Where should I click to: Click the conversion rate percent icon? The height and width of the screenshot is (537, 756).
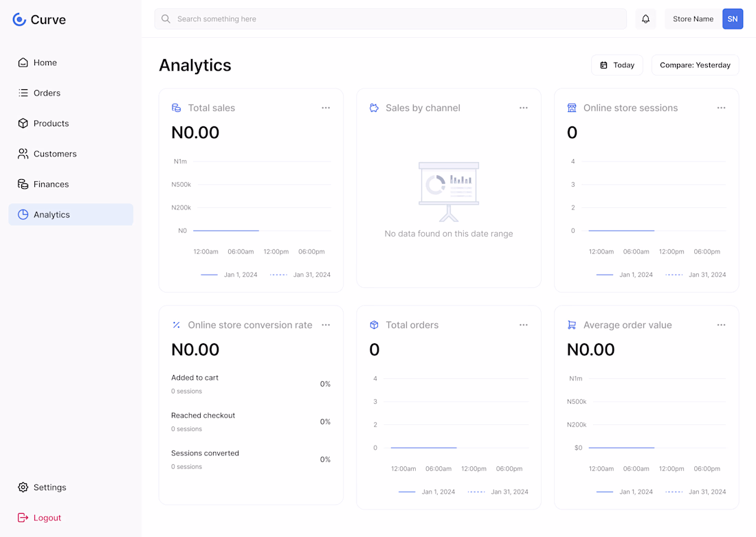(177, 325)
